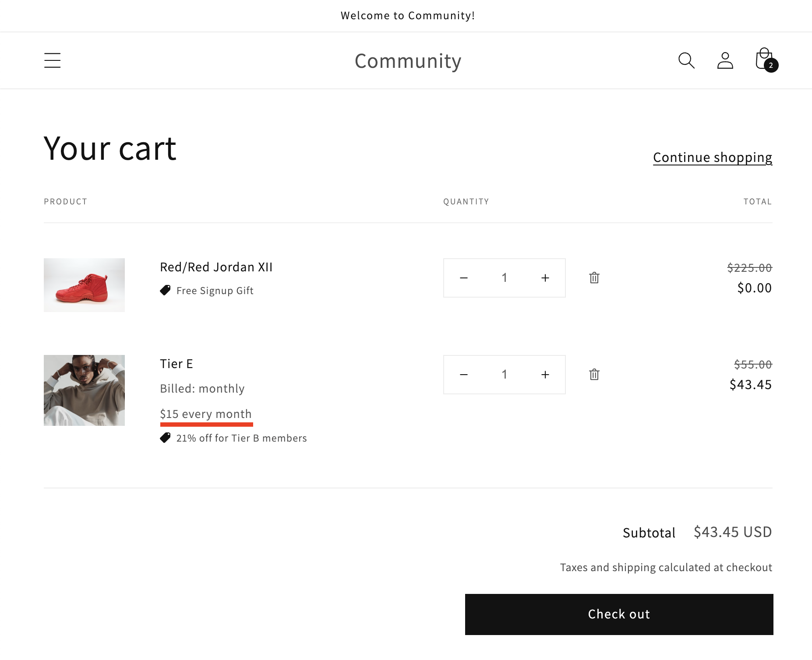
Task: Open the hamburger navigation menu
Action: pyautogui.click(x=52, y=60)
